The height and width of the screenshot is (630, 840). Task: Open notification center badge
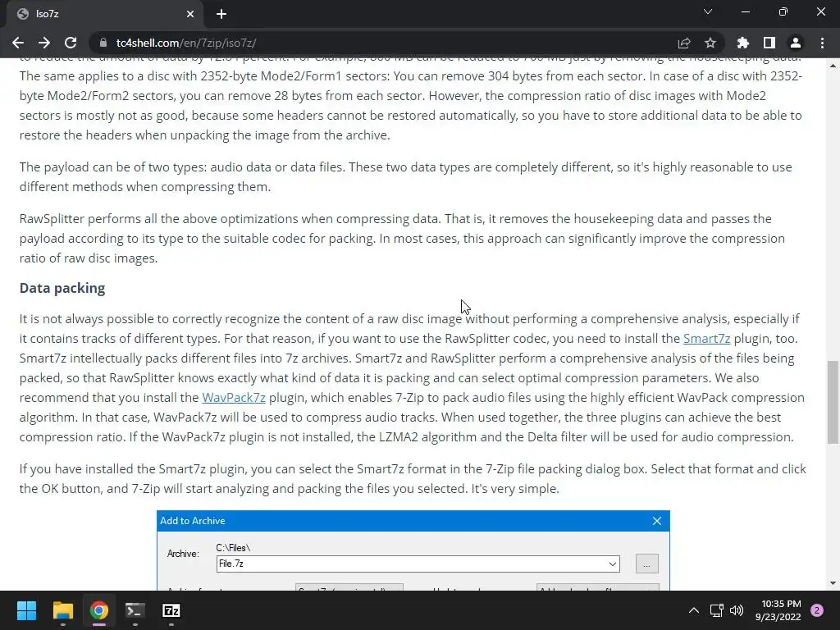[817, 610]
